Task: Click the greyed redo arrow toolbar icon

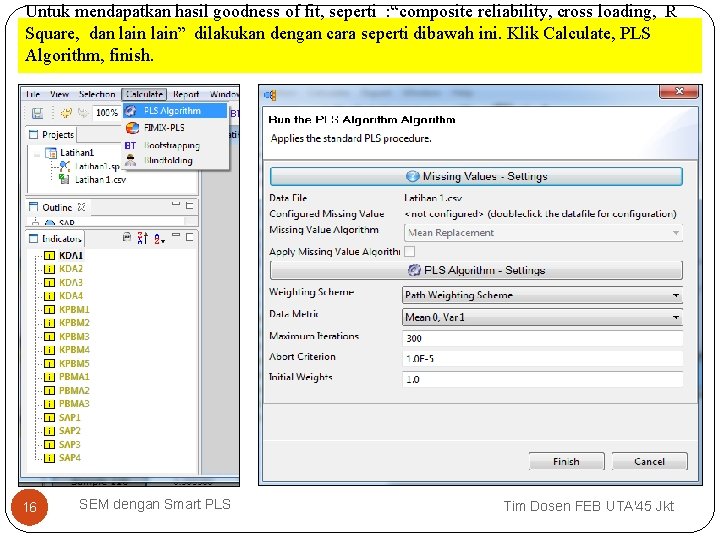Action: 83,112
